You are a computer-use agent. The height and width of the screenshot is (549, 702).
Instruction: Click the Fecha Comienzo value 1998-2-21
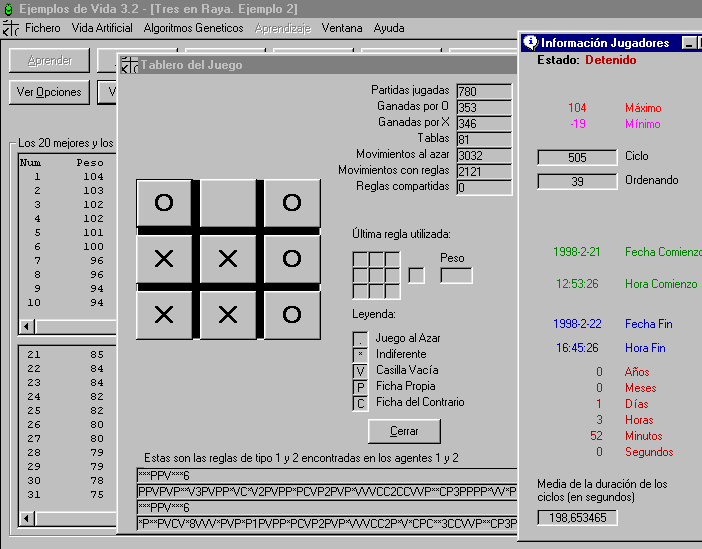coord(577,252)
